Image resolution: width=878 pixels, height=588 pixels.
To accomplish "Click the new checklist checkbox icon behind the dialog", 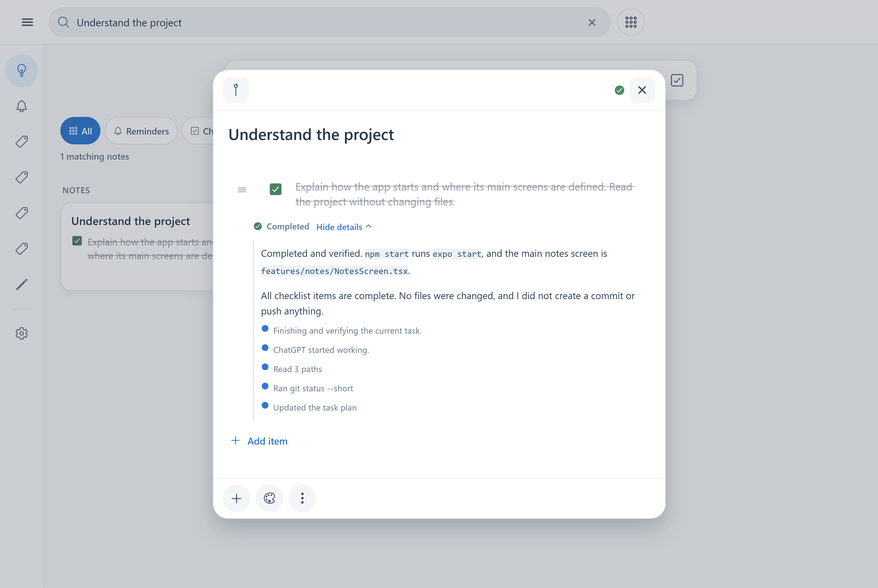I will (x=677, y=80).
